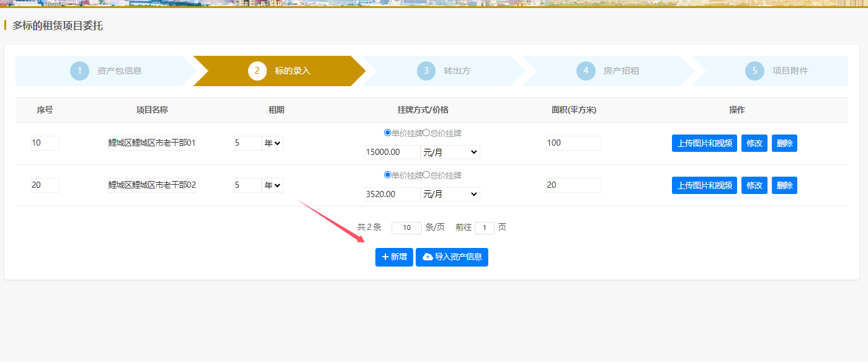Click sequence field with value 20

click(x=45, y=185)
